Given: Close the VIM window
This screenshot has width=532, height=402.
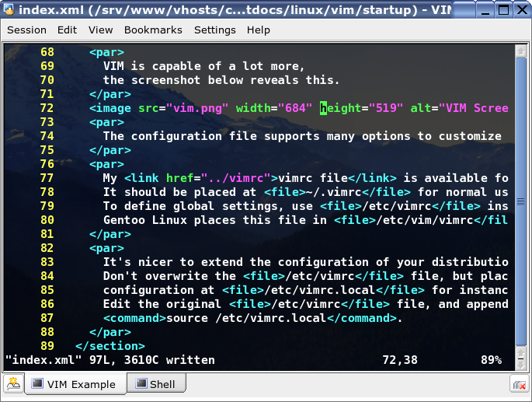Looking at the screenshot, I should point(522,10).
